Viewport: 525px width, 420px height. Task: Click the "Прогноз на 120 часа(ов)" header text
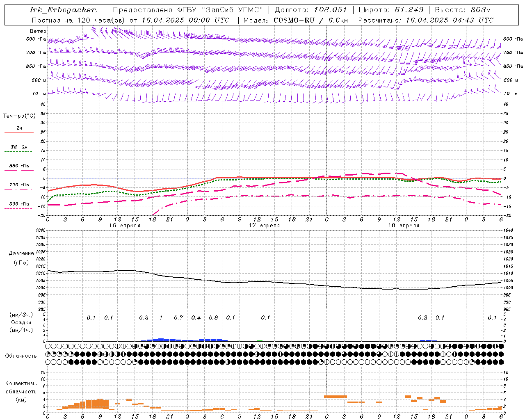(x=79, y=20)
